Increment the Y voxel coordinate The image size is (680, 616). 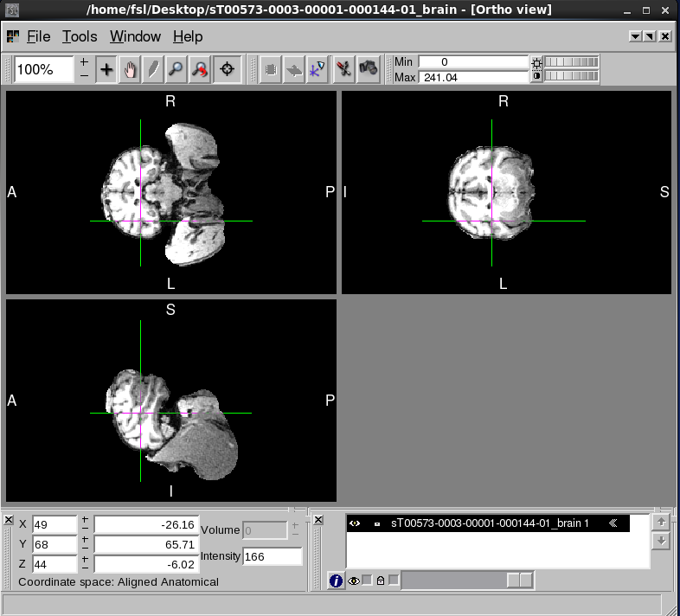tap(85, 540)
